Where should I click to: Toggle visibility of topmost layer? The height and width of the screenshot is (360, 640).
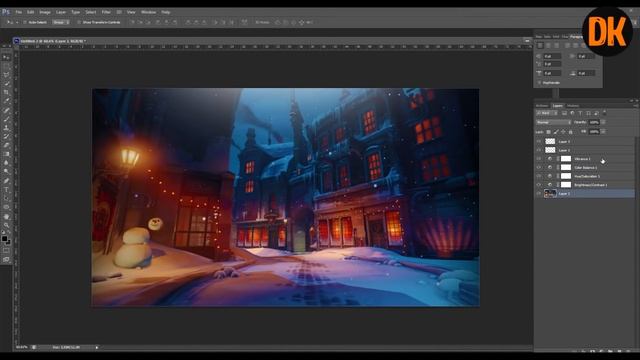click(x=539, y=141)
